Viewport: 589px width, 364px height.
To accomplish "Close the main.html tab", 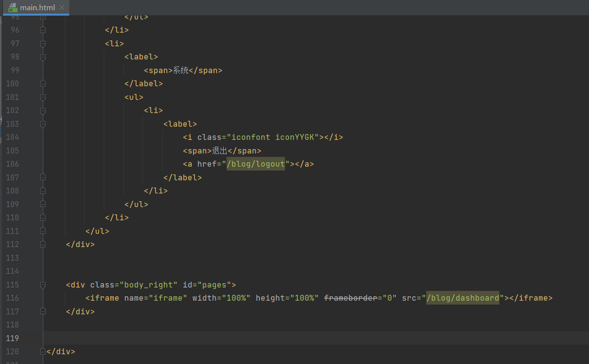I will pos(61,8).
